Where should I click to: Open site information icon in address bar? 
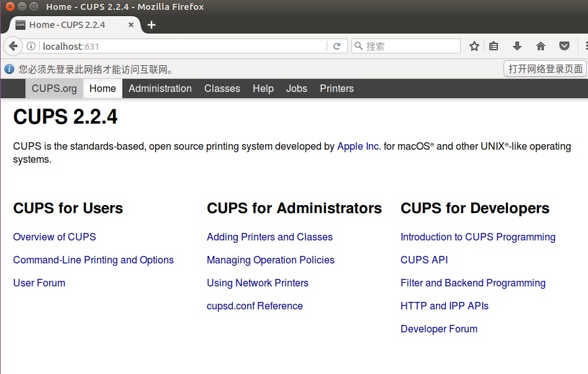pyautogui.click(x=31, y=46)
